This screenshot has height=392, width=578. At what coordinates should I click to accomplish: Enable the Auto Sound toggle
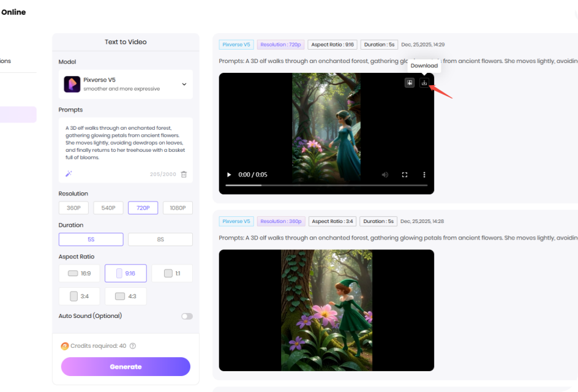pos(187,316)
